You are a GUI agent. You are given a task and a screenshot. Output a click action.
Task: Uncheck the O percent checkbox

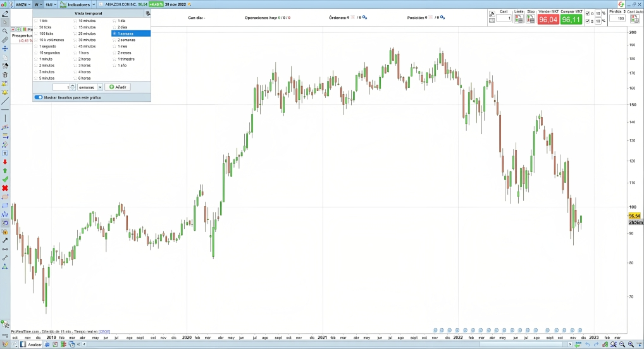tap(587, 13)
